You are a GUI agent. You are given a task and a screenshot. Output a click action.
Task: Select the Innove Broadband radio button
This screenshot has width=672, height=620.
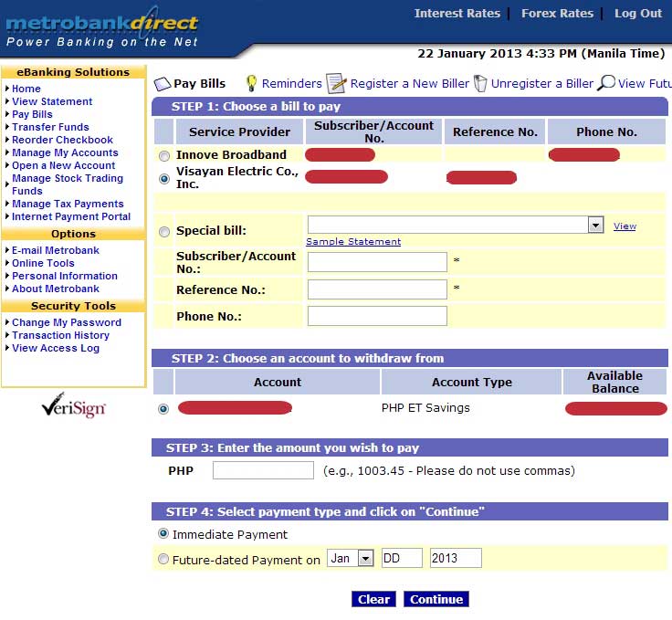(164, 156)
